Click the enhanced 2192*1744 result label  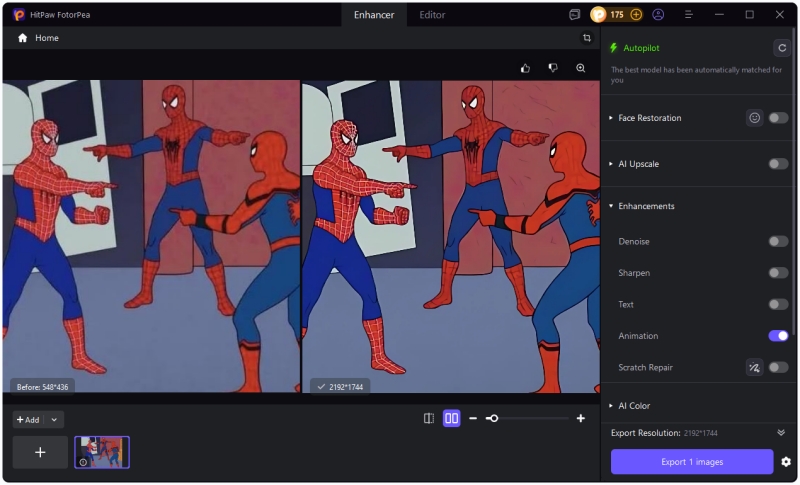click(340, 387)
